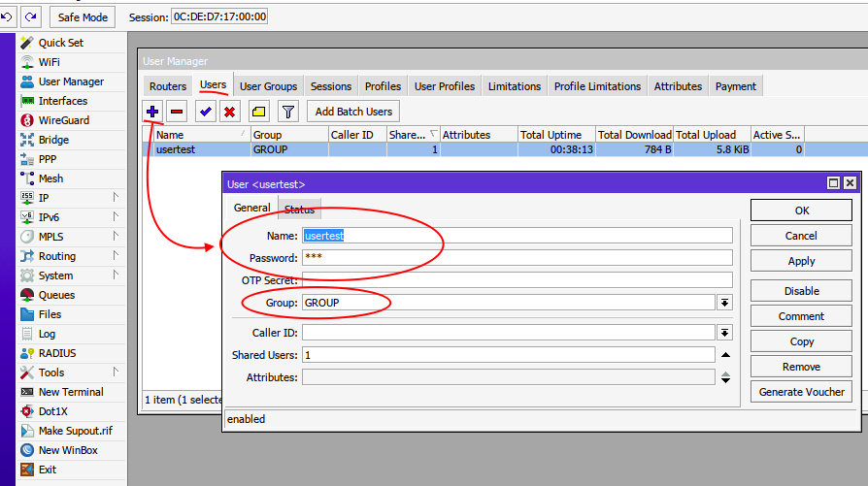Click Add Batch Users button
Viewport: 868px width, 486px height.
click(353, 112)
